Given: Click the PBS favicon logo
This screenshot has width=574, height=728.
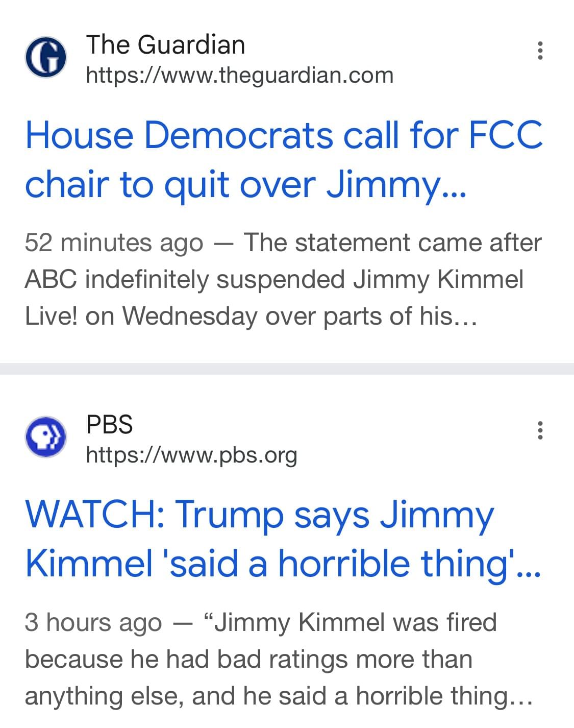Looking at the screenshot, I should (x=46, y=436).
